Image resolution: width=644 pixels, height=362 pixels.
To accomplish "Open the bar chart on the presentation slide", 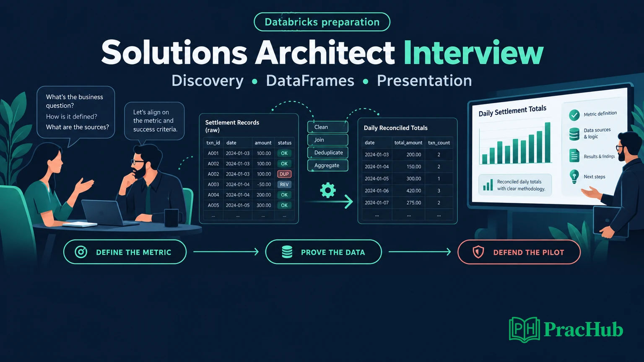I will 516,143.
